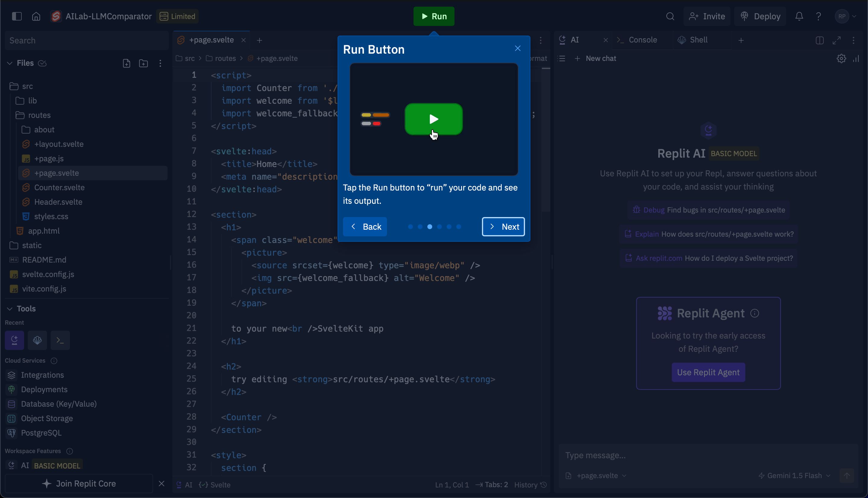Image resolution: width=868 pixels, height=498 pixels.
Task: Open the Shell tool in Recent tools
Action: (x=37, y=340)
